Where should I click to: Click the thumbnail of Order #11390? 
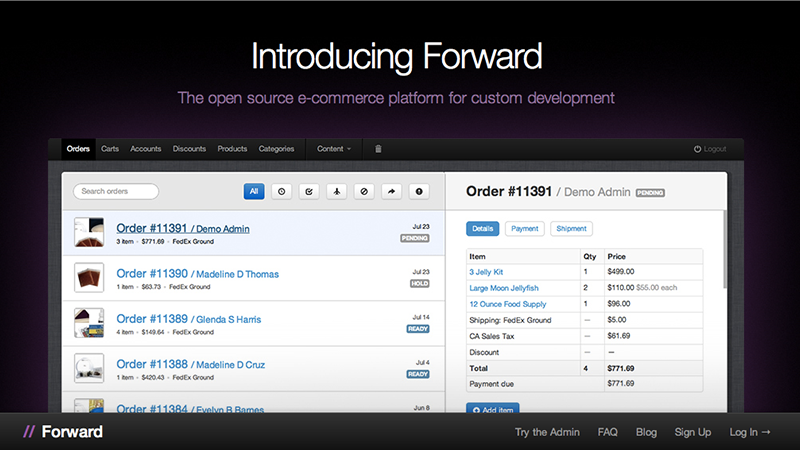click(x=89, y=278)
